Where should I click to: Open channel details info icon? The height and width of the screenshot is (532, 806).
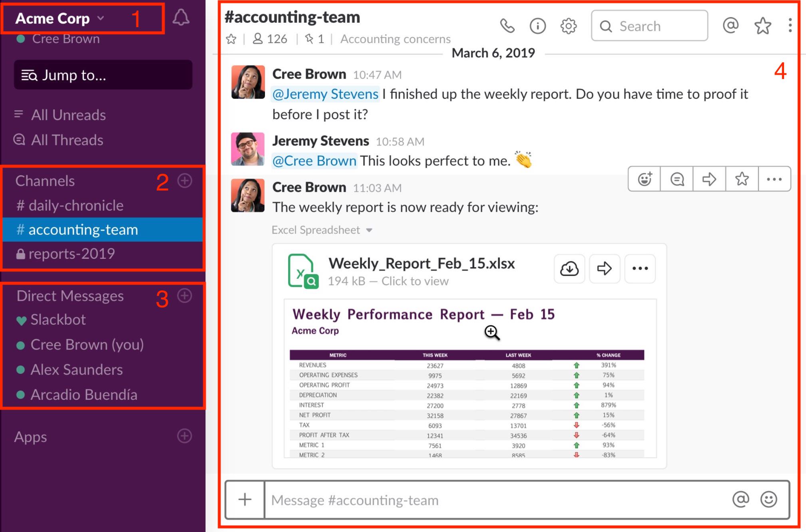coord(537,26)
